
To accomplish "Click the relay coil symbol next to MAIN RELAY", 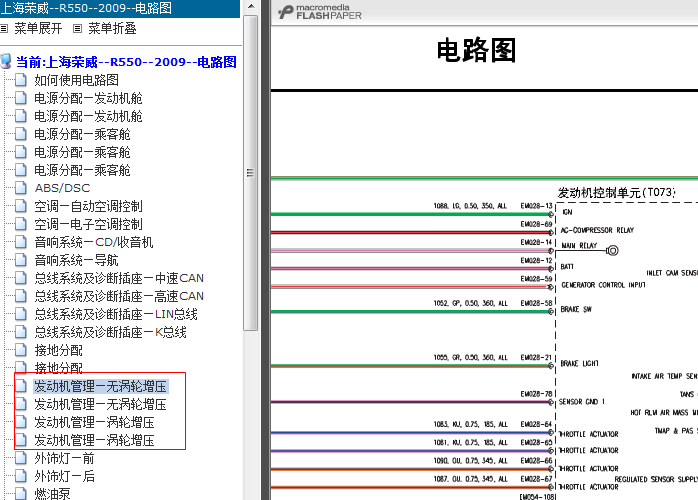I will point(613,251).
